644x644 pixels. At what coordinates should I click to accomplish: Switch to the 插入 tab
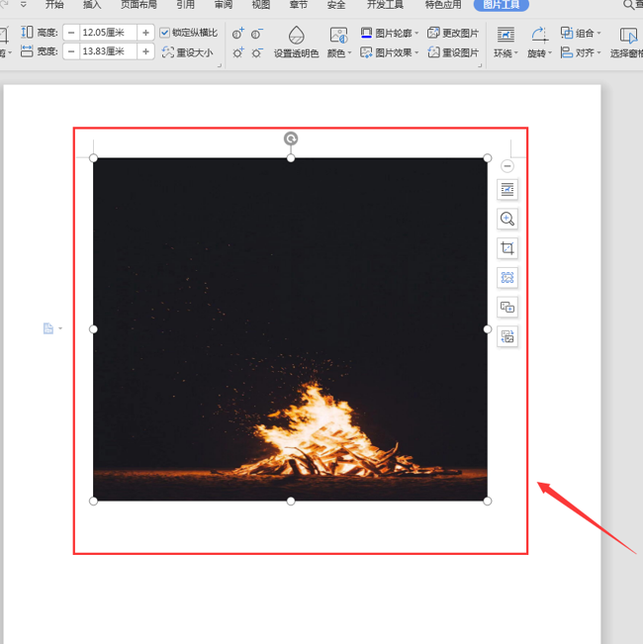92,5
